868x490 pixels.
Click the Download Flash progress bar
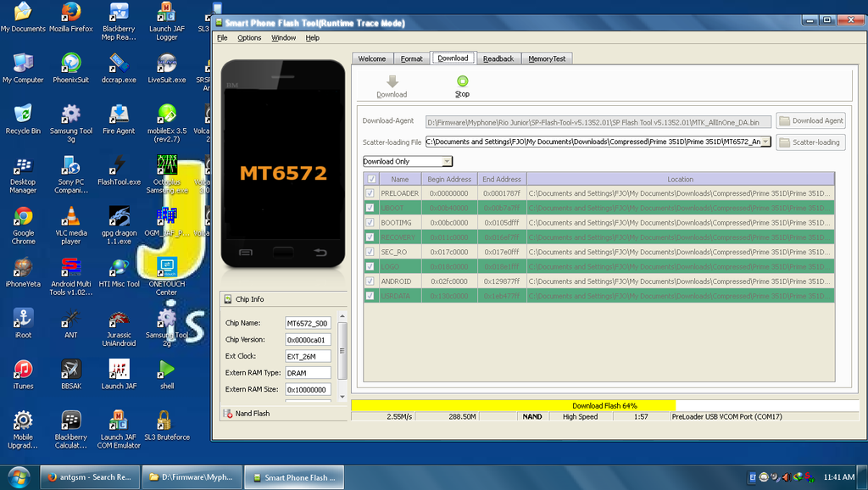click(604, 405)
